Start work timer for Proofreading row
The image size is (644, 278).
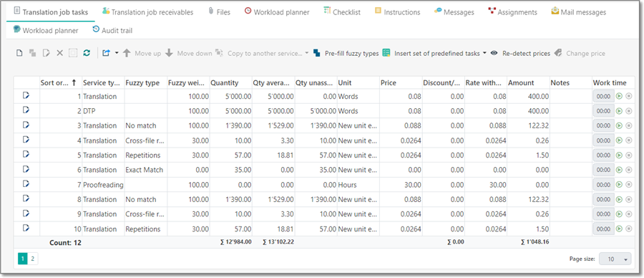click(x=620, y=185)
